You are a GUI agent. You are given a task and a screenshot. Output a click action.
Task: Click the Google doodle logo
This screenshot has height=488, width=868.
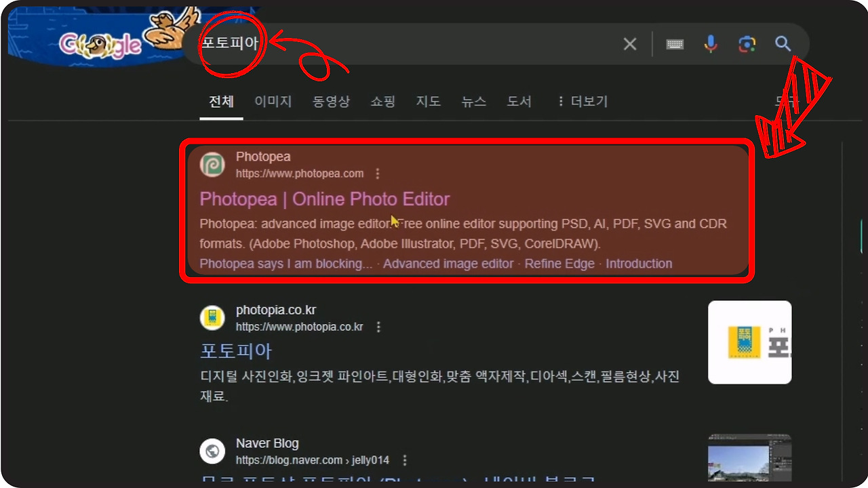coord(102,44)
